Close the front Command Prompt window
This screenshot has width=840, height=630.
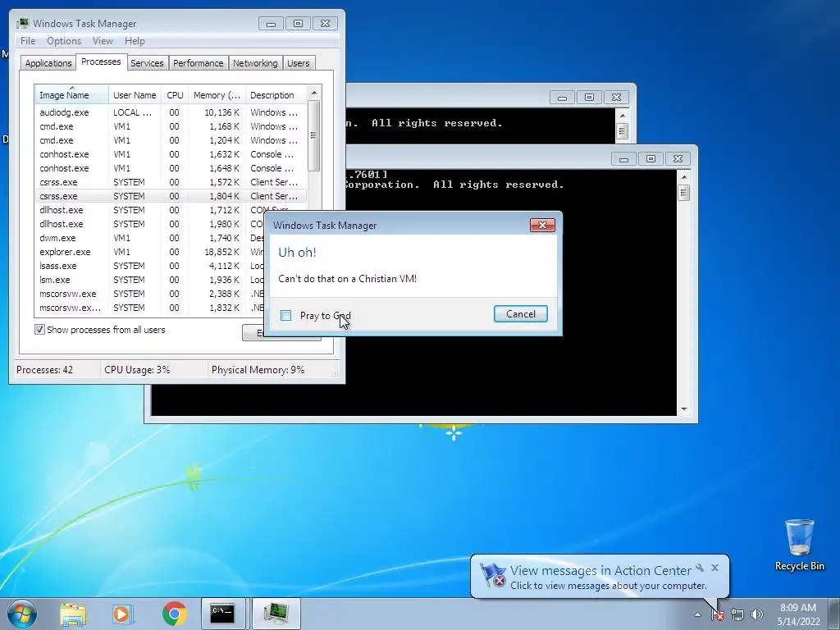pos(678,158)
